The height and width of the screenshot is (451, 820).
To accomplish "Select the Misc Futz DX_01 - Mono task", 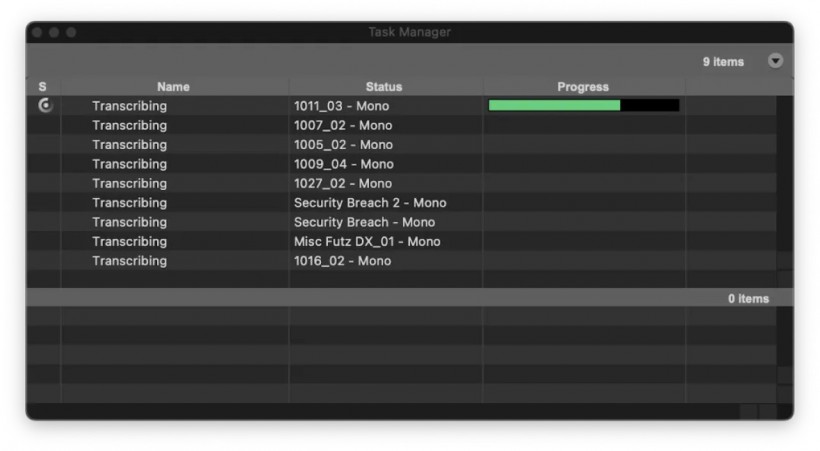I will coord(402,242).
